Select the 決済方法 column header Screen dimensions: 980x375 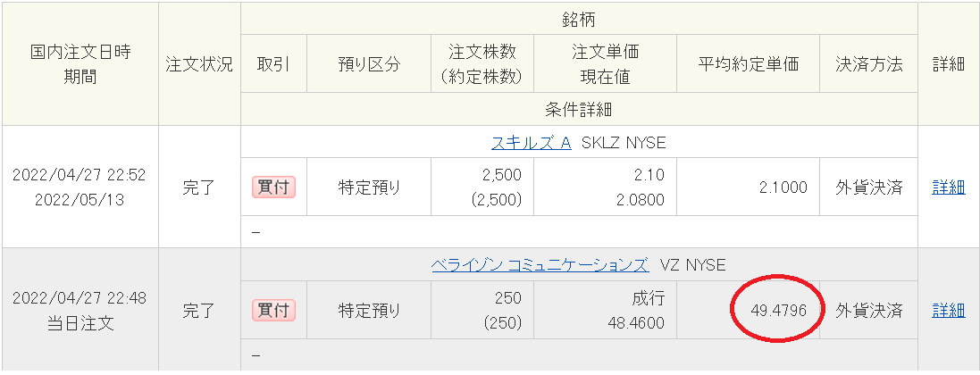[868, 64]
